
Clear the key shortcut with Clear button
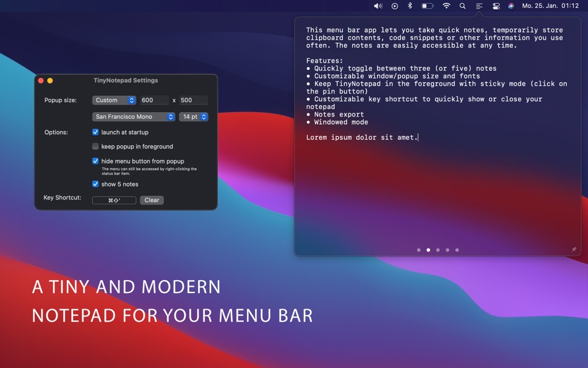click(x=152, y=200)
